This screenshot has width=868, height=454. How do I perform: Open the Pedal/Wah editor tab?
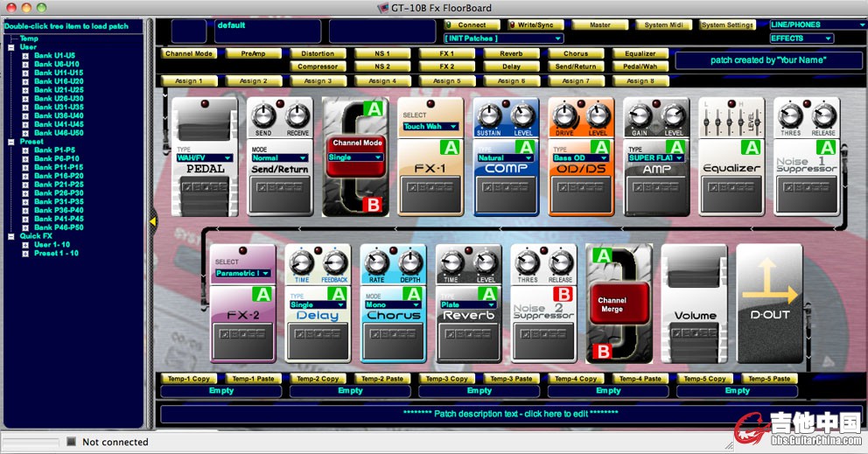pyautogui.click(x=640, y=66)
